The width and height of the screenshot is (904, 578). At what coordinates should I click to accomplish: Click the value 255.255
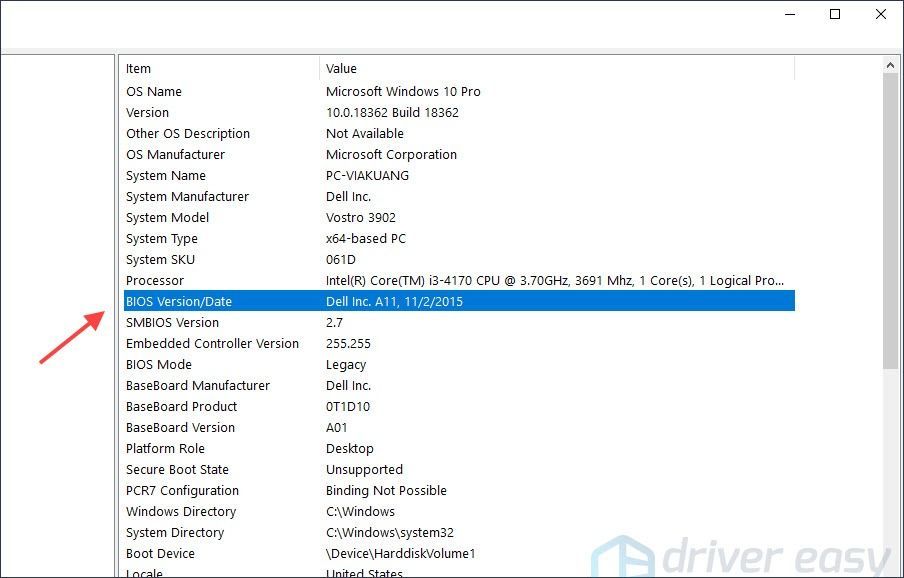[348, 343]
